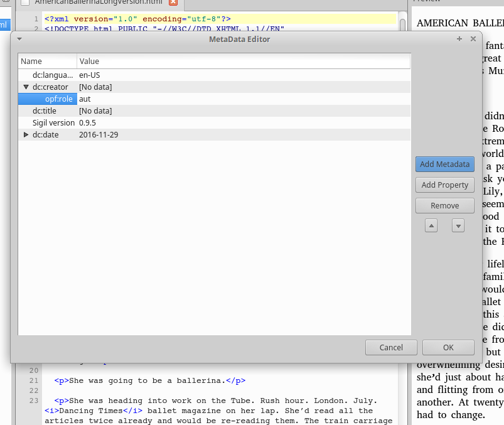Confirm metadata with the OK button

point(448,348)
